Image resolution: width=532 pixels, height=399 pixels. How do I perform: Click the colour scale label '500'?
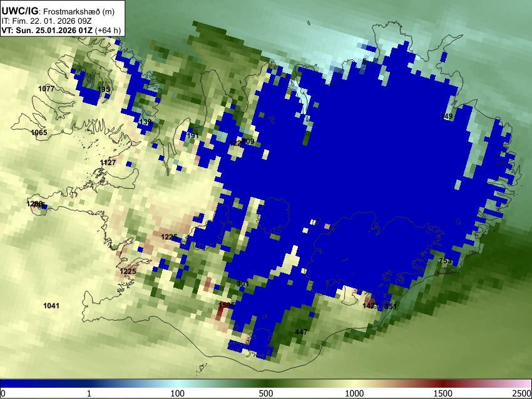(265, 393)
